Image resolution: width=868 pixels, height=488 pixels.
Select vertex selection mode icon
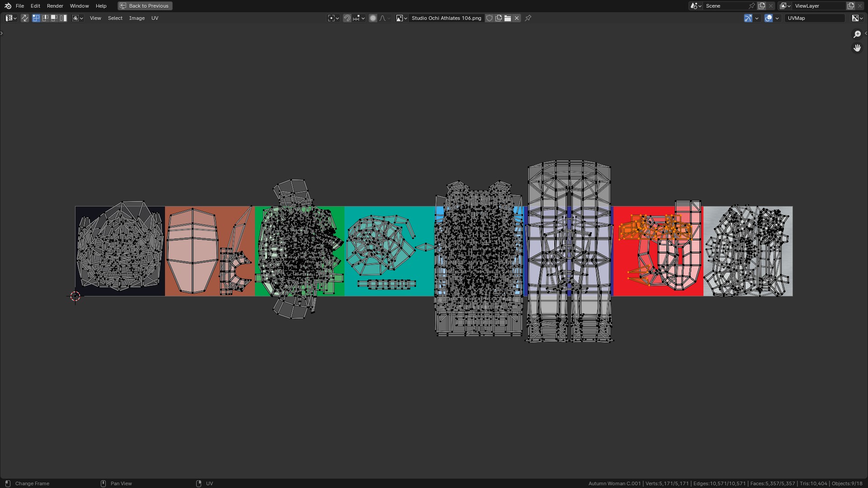(36, 18)
